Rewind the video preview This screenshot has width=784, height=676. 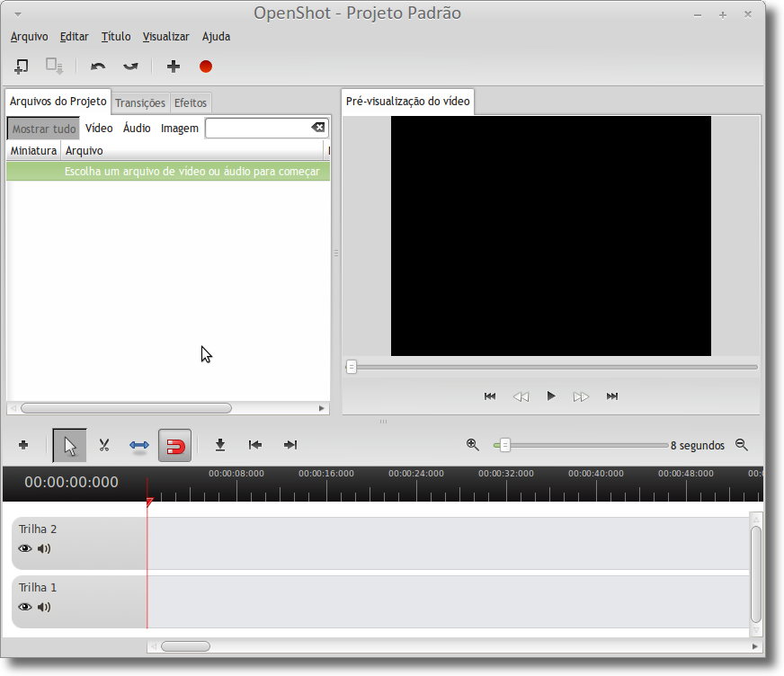coord(521,396)
